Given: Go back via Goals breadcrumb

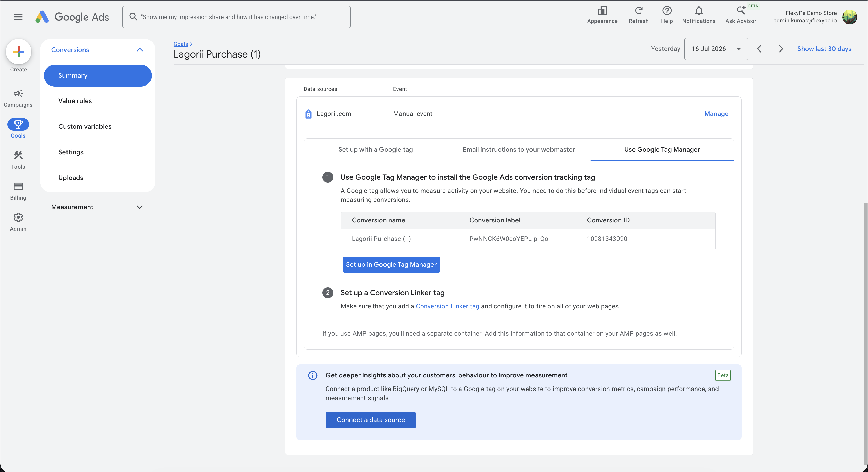Looking at the screenshot, I should (x=181, y=44).
